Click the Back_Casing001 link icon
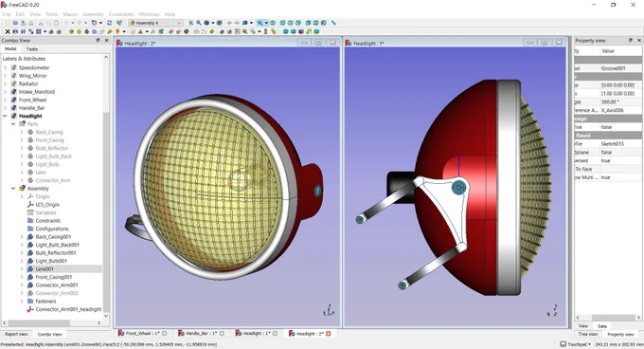644x349 pixels. (x=30, y=237)
